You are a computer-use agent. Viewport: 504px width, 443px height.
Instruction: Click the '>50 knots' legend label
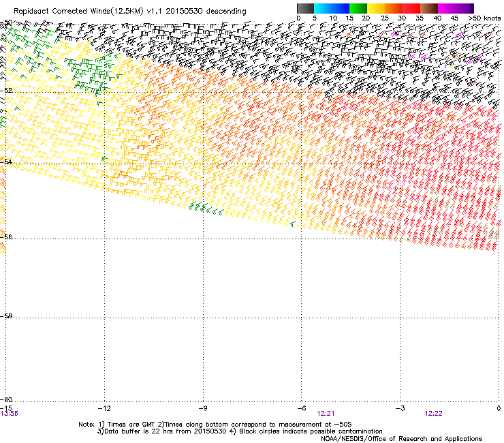tap(484, 18)
